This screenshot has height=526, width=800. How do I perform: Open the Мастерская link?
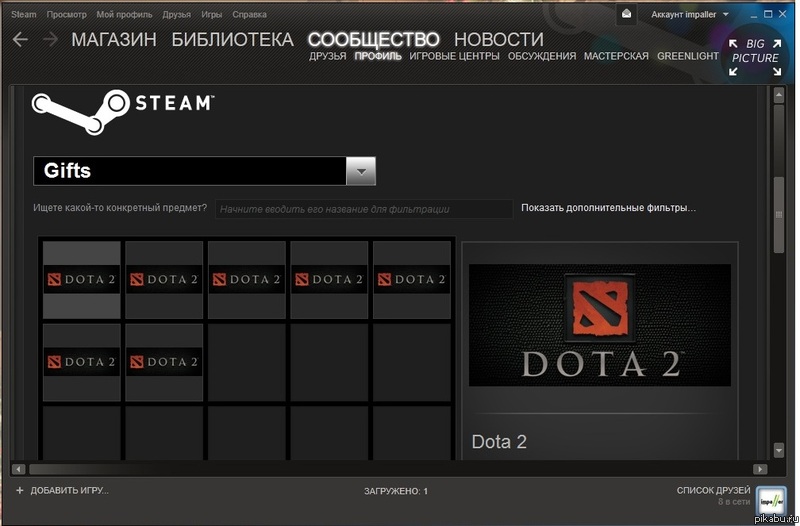tap(616, 56)
